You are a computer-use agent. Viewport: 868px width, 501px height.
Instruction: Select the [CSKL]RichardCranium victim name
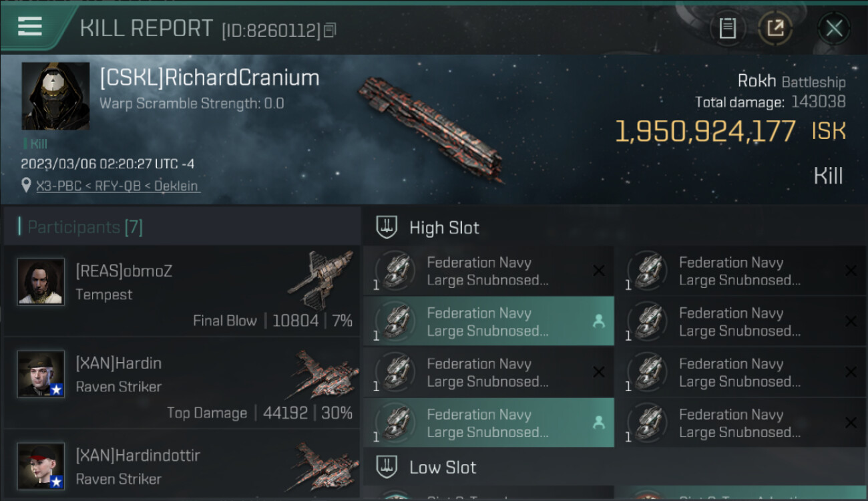click(209, 78)
